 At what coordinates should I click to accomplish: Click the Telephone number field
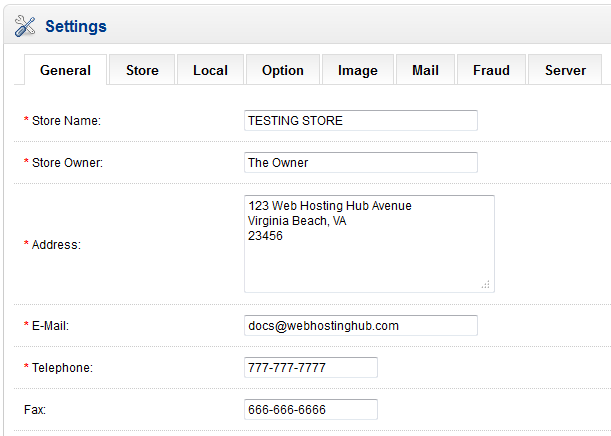click(x=310, y=368)
